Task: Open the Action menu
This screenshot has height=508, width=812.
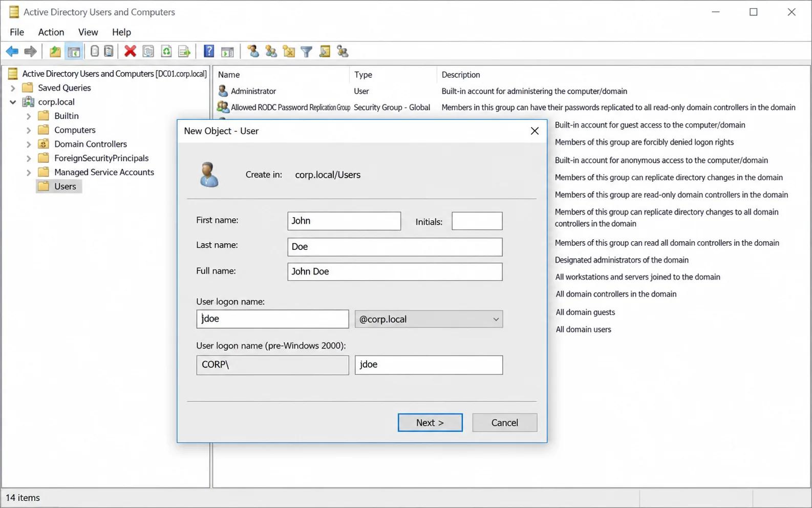Action: [x=51, y=32]
